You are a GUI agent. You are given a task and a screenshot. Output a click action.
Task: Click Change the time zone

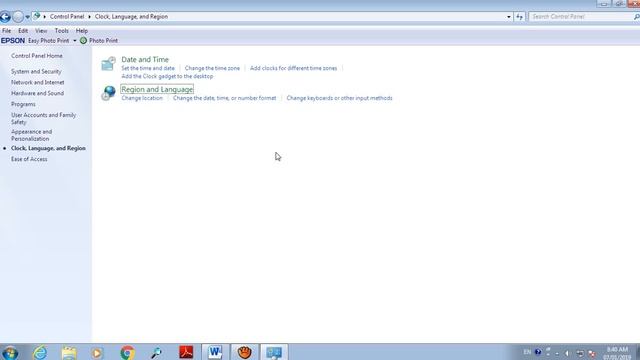(x=212, y=68)
